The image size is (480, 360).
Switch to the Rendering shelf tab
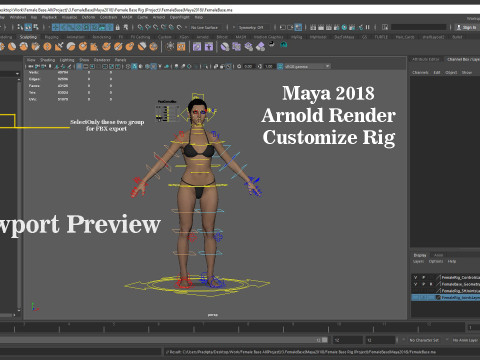101,37
